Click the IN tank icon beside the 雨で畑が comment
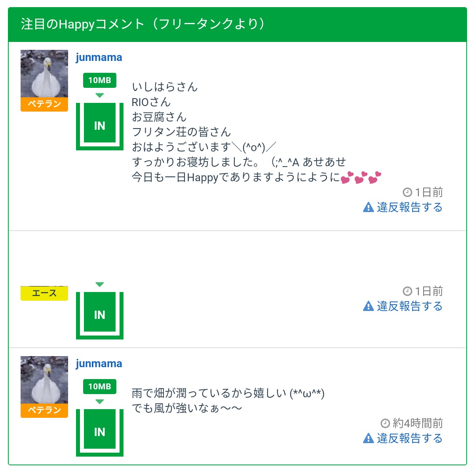Image resolution: width=475 pixels, height=476 pixels. point(100,432)
